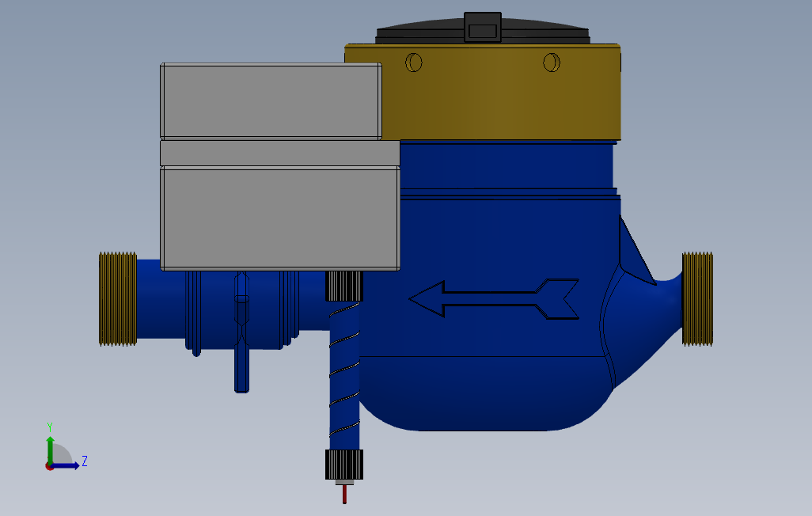Select the right threaded pipe connector

(x=697, y=299)
